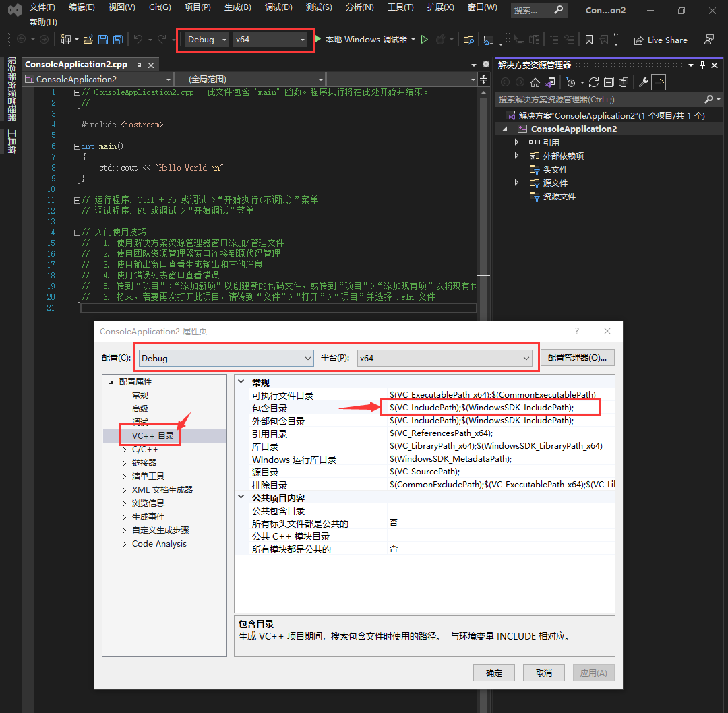The height and width of the screenshot is (713, 728).
Task: Save the current file via toolbar icon
Action: pos(103,40)
